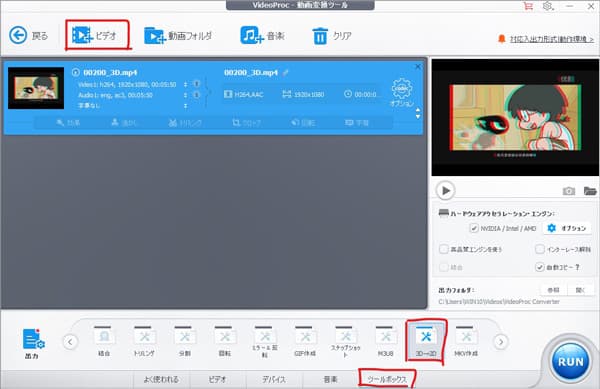Open the subtitle selector 字幕なし
Screen dimensions: 600x389
pos(186,106)
